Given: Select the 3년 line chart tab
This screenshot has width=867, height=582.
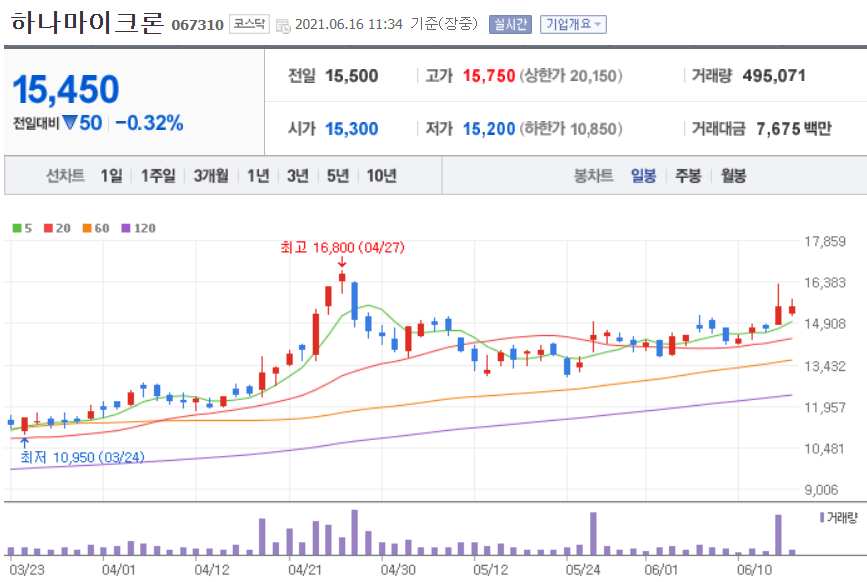Looking at the screenshot, I should (297, 176).
